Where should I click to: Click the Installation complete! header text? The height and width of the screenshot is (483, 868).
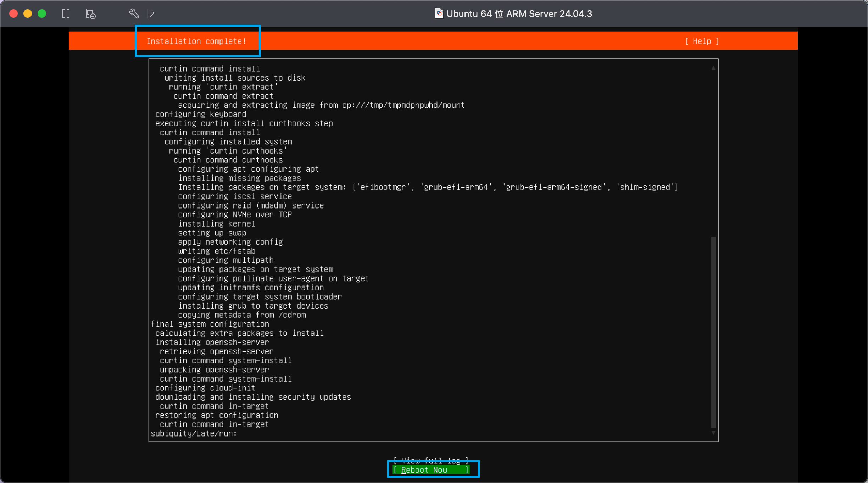point(196,41)
